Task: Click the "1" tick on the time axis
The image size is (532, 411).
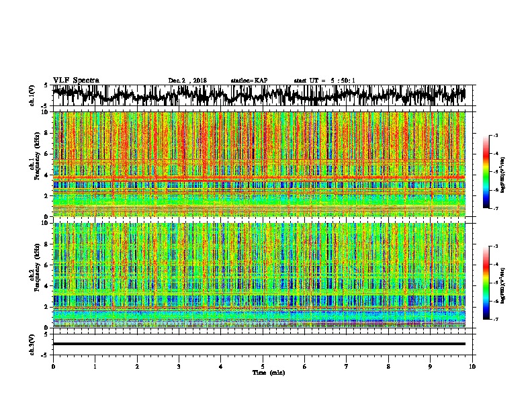Action: pyautogui.click(x=95, y=367)
